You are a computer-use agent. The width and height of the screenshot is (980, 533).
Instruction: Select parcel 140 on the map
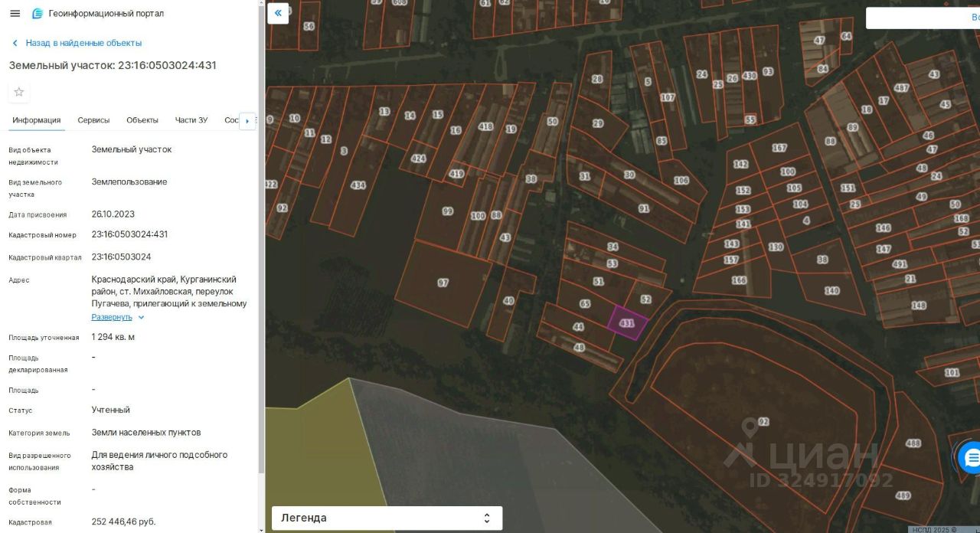pos(831,290)
